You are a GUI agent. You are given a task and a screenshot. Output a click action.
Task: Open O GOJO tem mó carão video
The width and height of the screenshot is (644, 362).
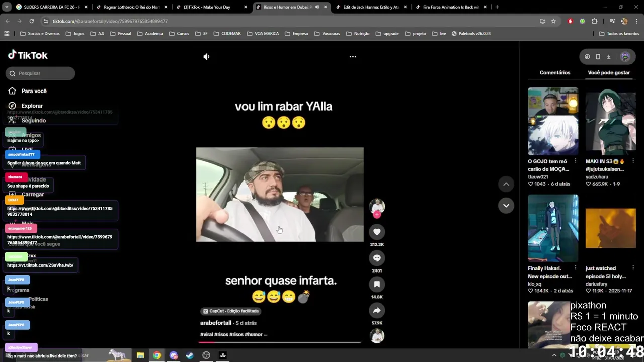[553, 121]
